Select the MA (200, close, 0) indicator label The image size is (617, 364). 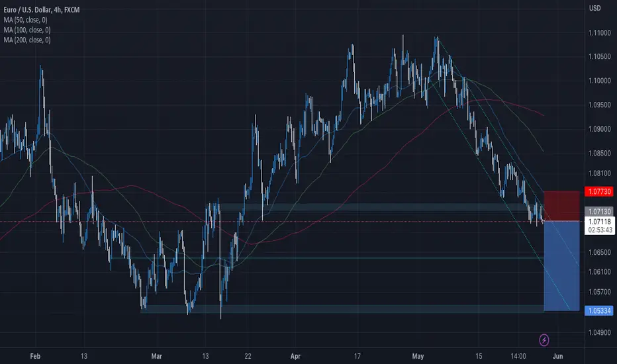pyautogui.click(x=26, y=40)
